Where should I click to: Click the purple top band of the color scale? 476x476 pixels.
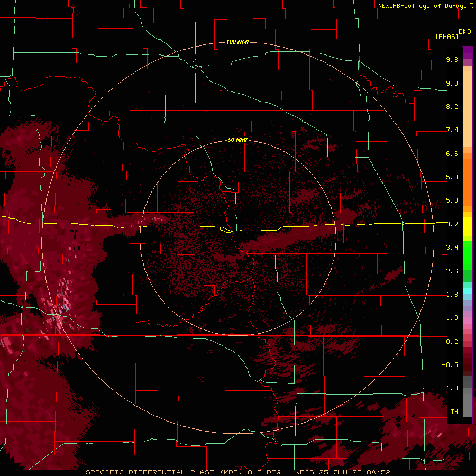click(467, 53)
